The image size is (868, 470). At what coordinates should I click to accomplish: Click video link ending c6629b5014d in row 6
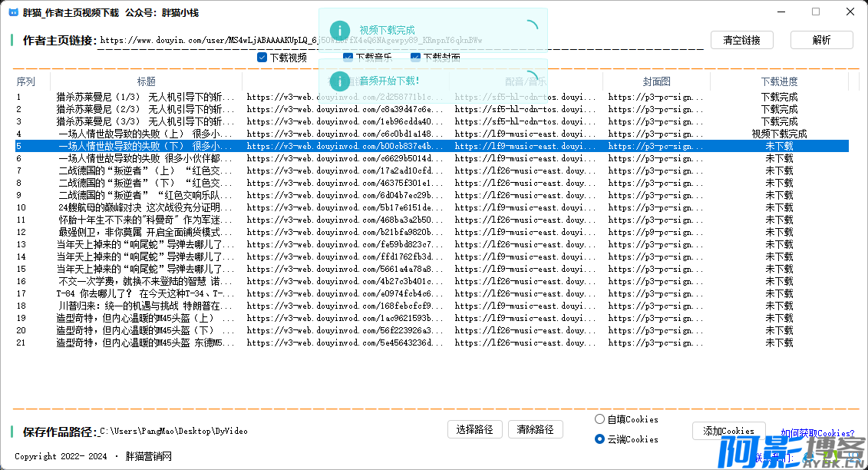coord(345,158)
